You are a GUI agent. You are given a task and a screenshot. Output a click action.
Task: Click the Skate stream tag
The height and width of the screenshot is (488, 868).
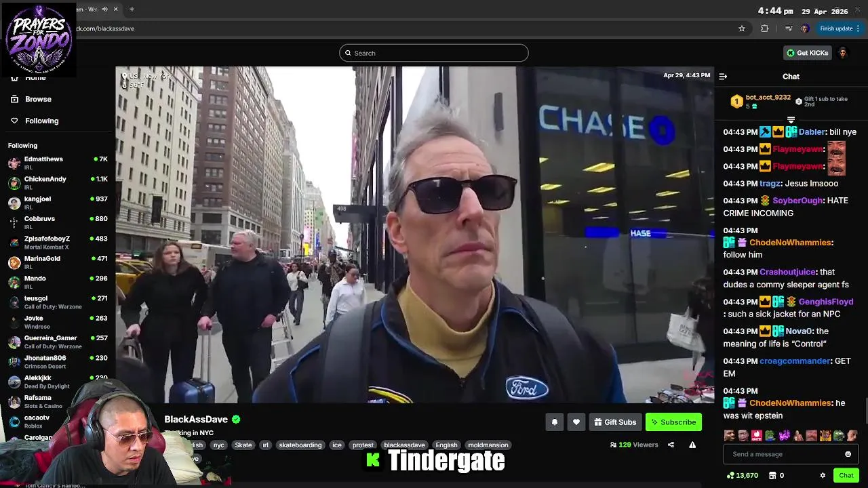(243, 445)
